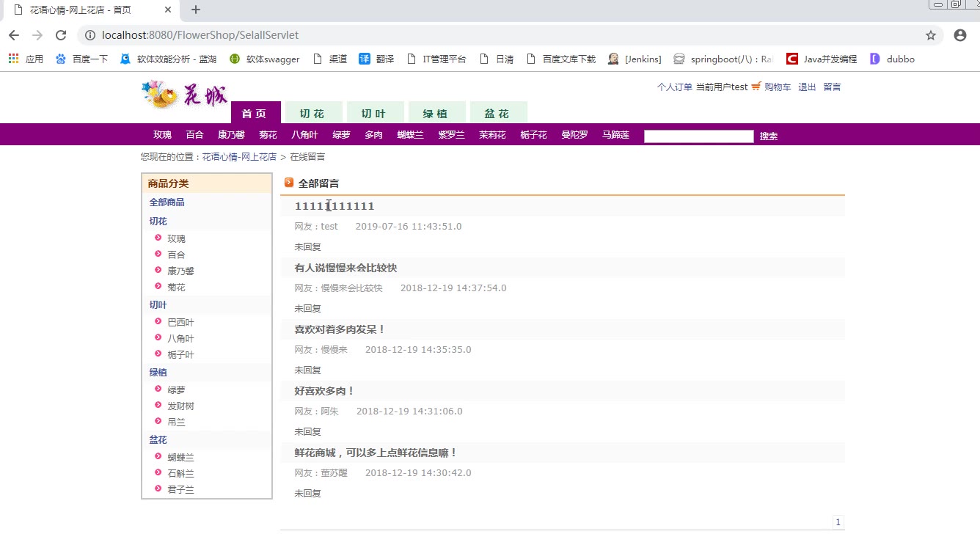Select 发财树 in the sidebar category list
The image size is (980, 534).
[x=180, y=406]
